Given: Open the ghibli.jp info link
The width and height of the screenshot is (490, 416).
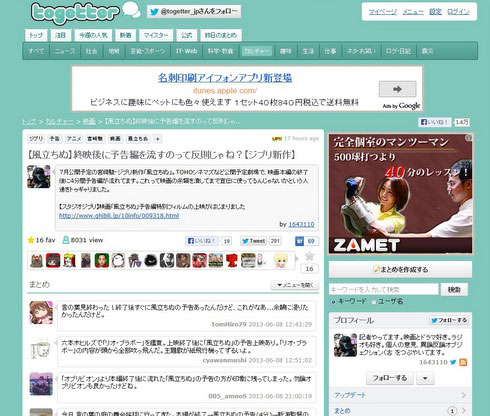Looking at the screenshot, I should pos(119,216).
